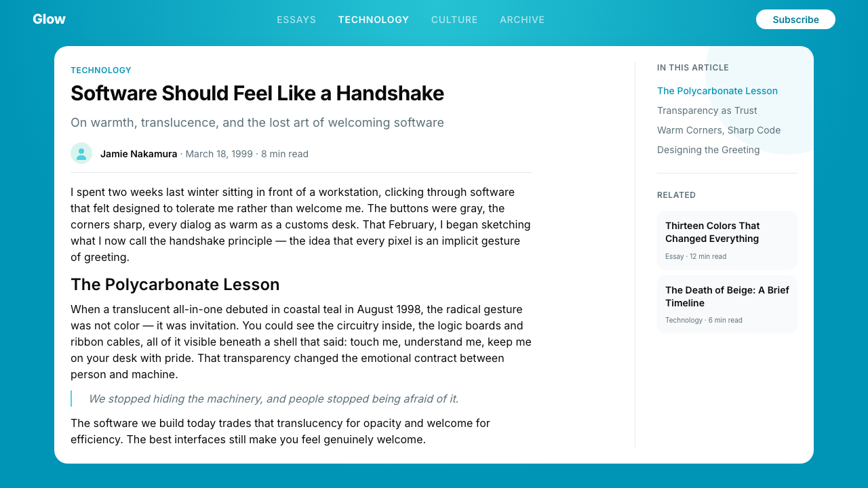The image size is (868, 488).
Task: Go to the Culture section
Action: 454,20
